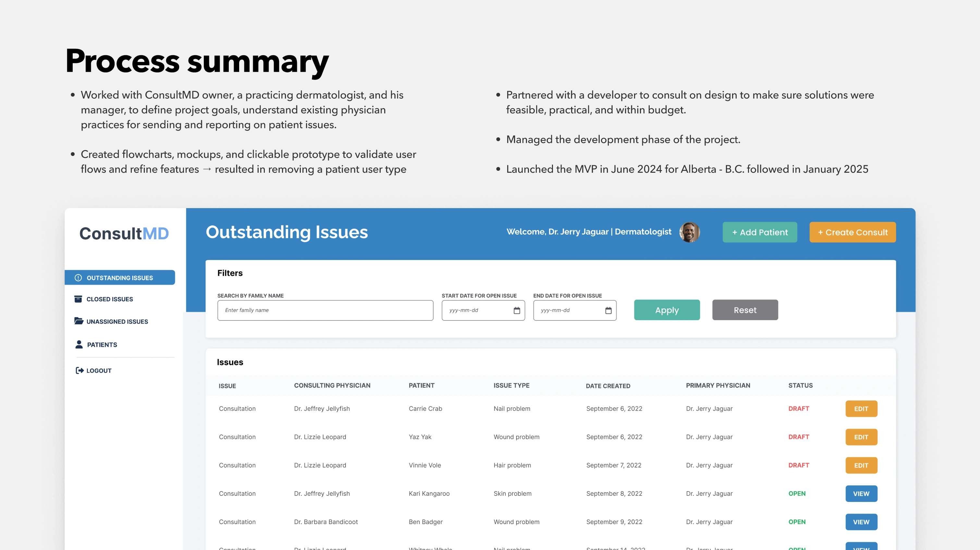
Task: Click the Unassigned Issues folder icon
Action: pos(79,321)
